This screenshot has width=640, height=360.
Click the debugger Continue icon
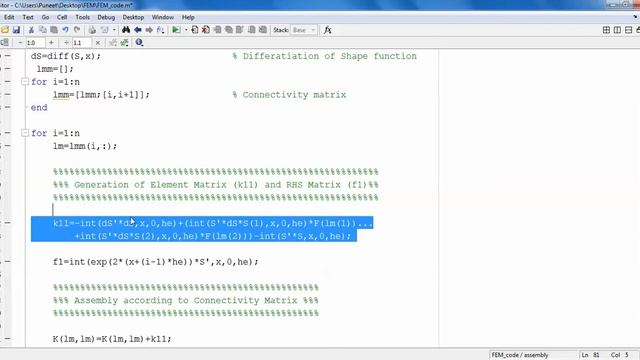251,30
